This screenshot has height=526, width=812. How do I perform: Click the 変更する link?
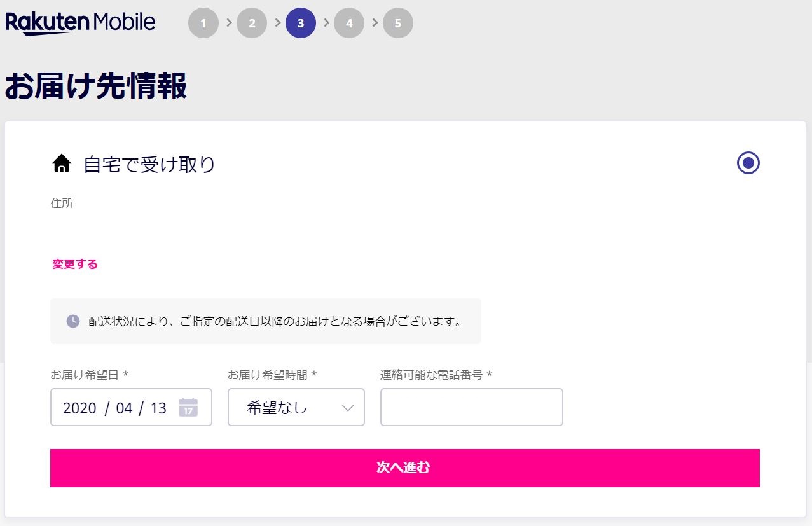[75, 265]
